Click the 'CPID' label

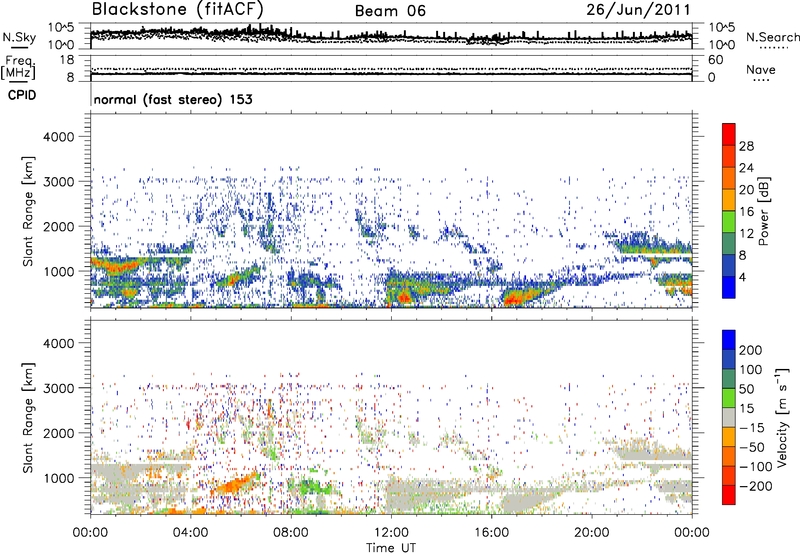[x=22, y=95]
